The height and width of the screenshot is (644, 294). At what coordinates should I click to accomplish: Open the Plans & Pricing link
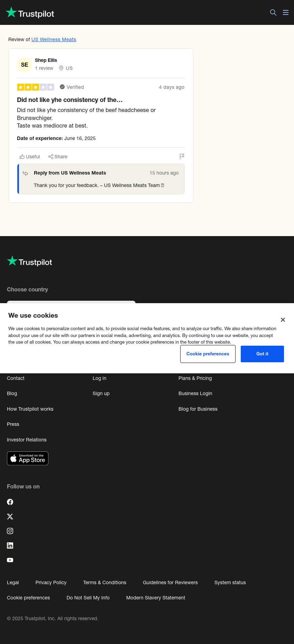pyautogui.click(x=195, y=378)
